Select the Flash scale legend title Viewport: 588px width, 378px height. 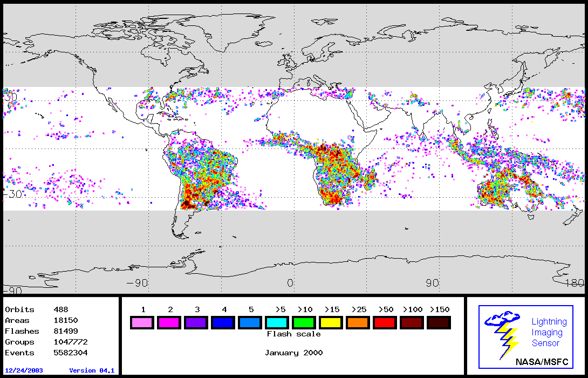(293, 334)
